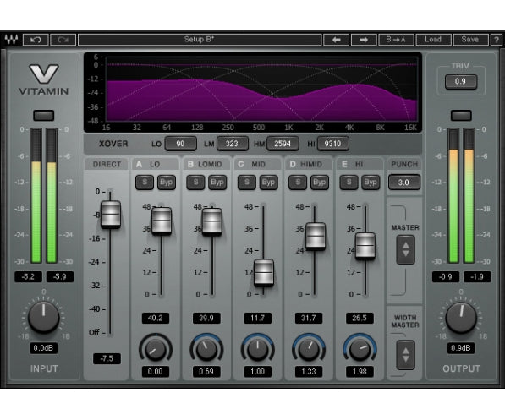Click the LO band width knob
Image resolution: width=505 pixels, height=420 pixels.
click(156, 350)
